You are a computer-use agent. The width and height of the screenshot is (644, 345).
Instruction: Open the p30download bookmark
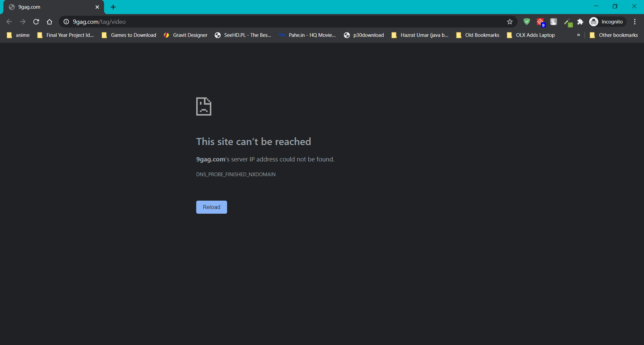coord(364,35)
